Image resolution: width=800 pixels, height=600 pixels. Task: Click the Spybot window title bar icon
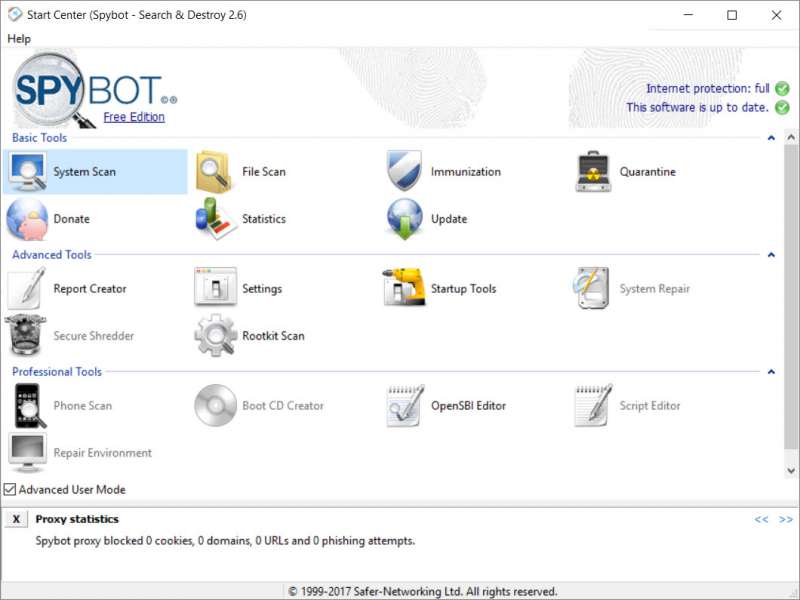[15, 14]
